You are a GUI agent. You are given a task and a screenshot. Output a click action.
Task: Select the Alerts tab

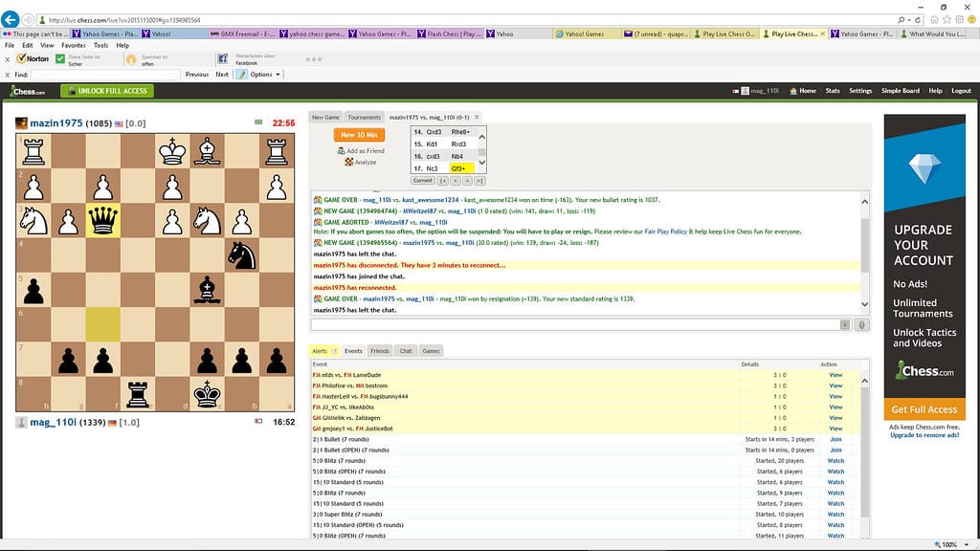point(323,351)
